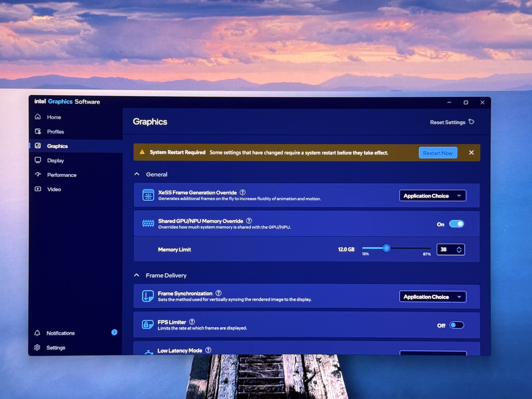This screenshot has height=399, width=532.
Task: Click the XeSS Frame Generation snowflake icon
Action: tap(148, 195)
